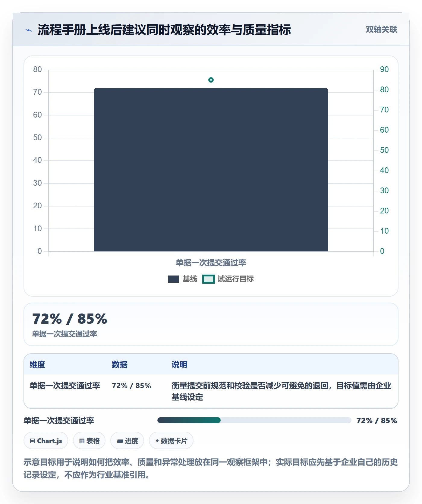
Task: Click the 数据 column header
Action: (120, 365)
